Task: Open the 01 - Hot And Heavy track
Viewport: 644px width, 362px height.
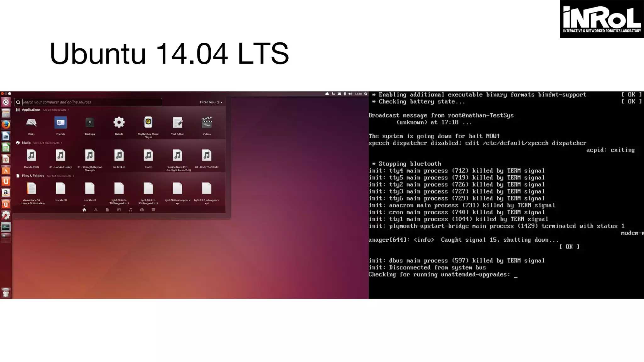Action: pos(60,159)
